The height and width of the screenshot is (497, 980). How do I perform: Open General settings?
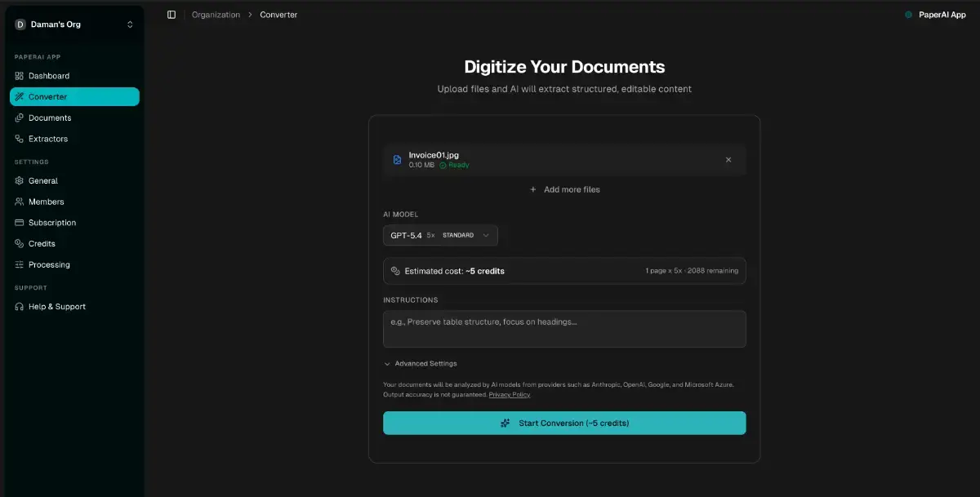click(x=74, y=180)
